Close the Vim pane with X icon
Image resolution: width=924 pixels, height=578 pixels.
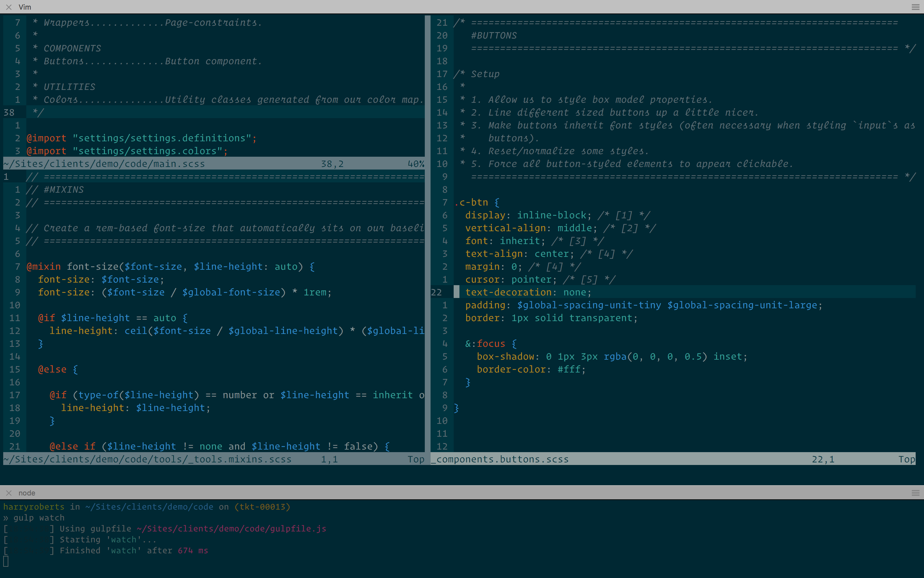coord(9,7)
